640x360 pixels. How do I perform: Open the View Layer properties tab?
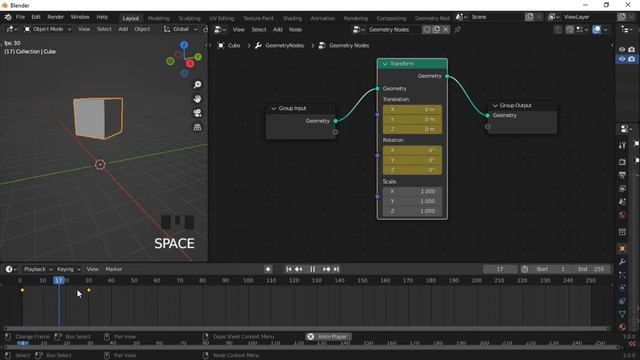(x=622, y=189)
